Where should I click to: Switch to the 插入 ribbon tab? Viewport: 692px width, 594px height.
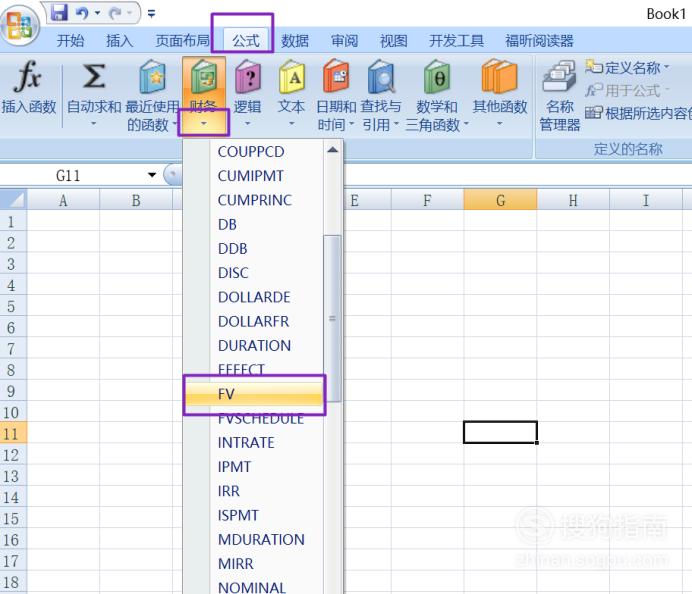pos(120,41)
